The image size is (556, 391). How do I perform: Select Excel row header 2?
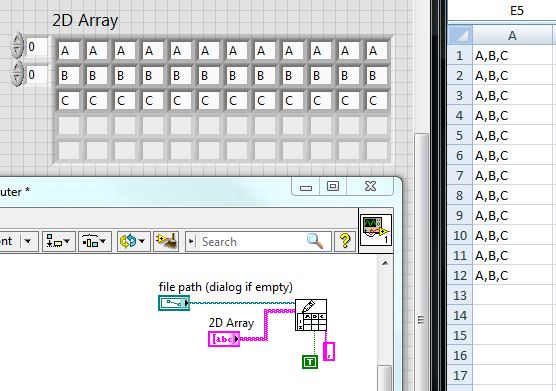click(x=460, y=76)
